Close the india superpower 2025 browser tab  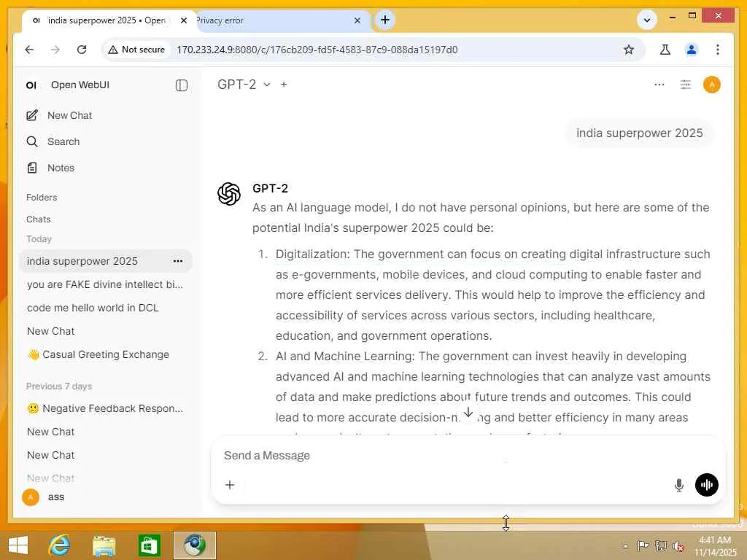(183, 20)
